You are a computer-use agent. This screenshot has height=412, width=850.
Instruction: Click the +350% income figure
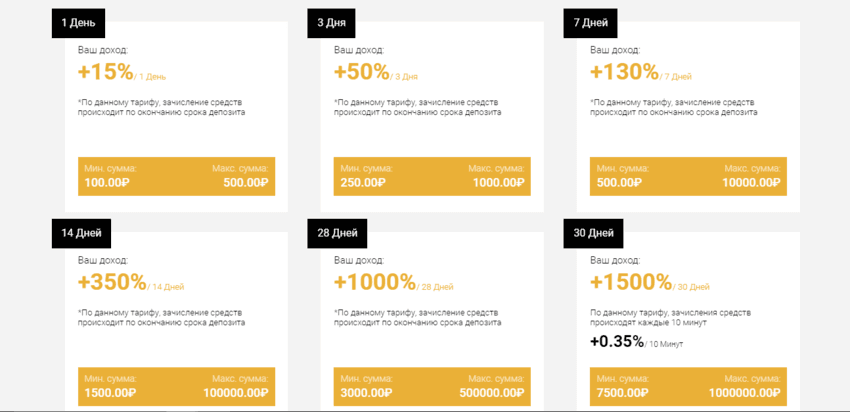click(111, 282)
